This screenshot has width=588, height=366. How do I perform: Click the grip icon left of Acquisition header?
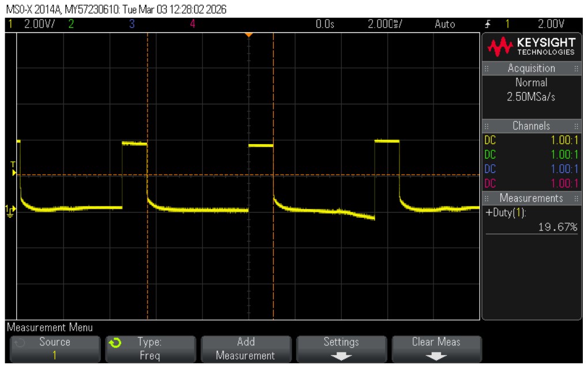tap(487, 69)
